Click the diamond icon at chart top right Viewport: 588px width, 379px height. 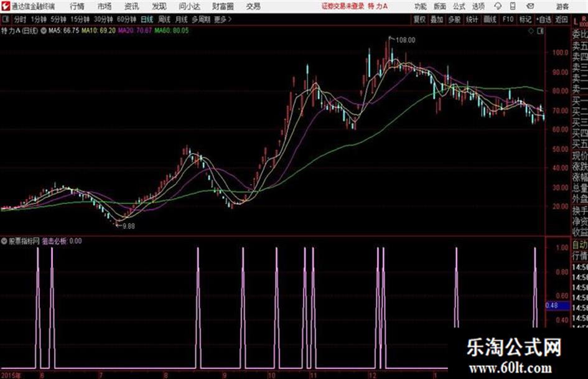pos(531,31)
